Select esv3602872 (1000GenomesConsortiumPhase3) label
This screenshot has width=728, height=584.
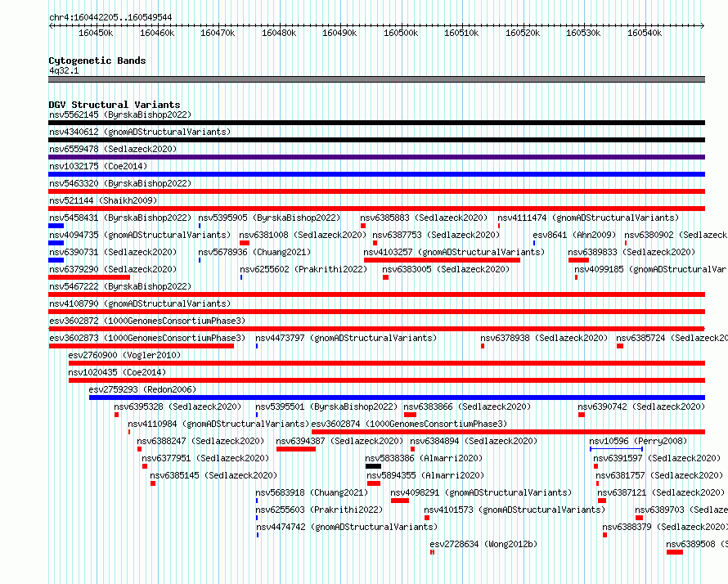point(147,321)
